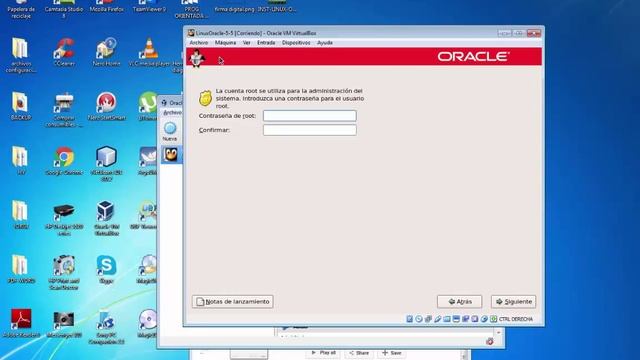Click Share in background window

pos(359,353)
